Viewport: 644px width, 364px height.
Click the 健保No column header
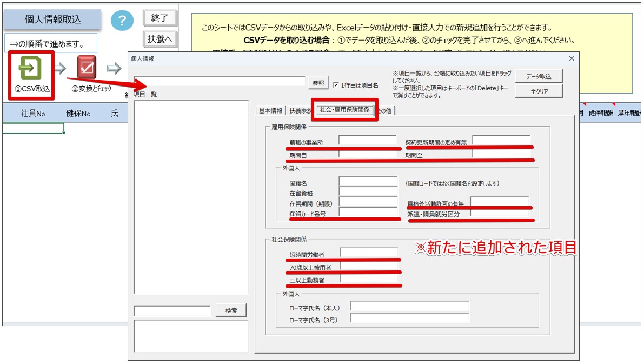tap(78, 114)
